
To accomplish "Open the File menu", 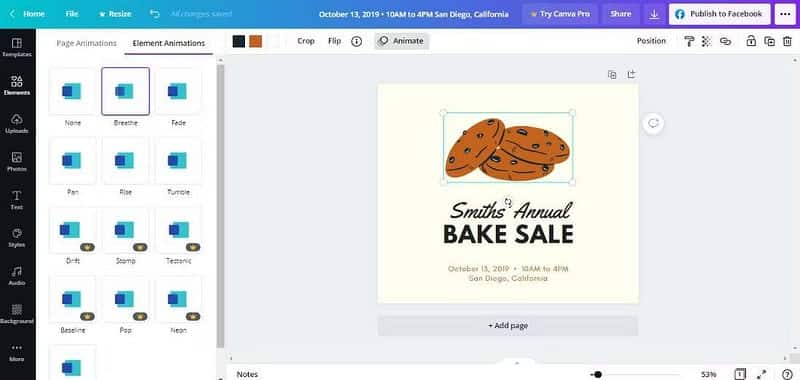I will click(x=72, y=14).
